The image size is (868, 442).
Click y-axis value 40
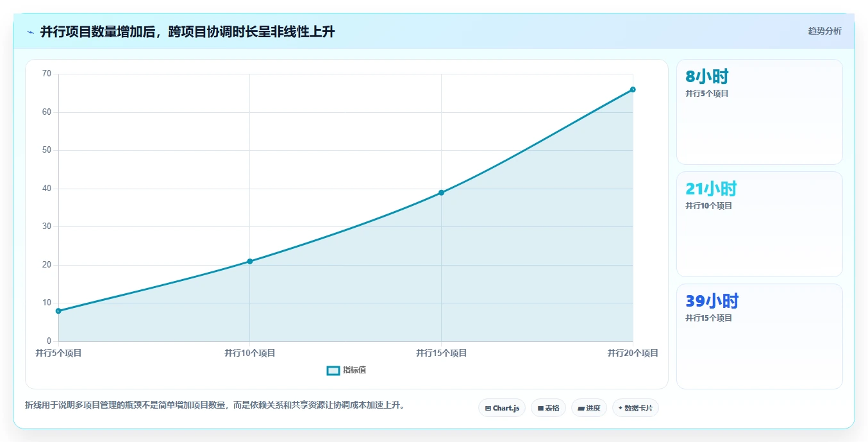click(x=46, y=189)
